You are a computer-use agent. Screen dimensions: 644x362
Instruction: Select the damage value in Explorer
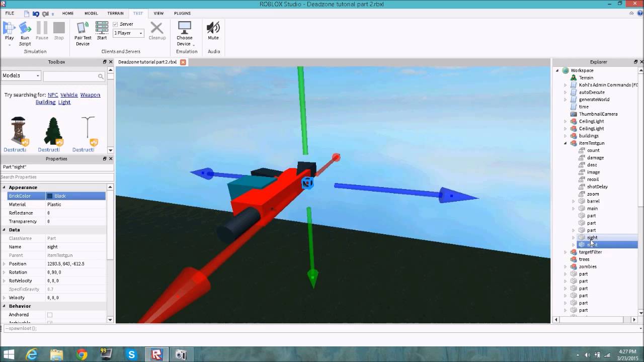point(595,158)
